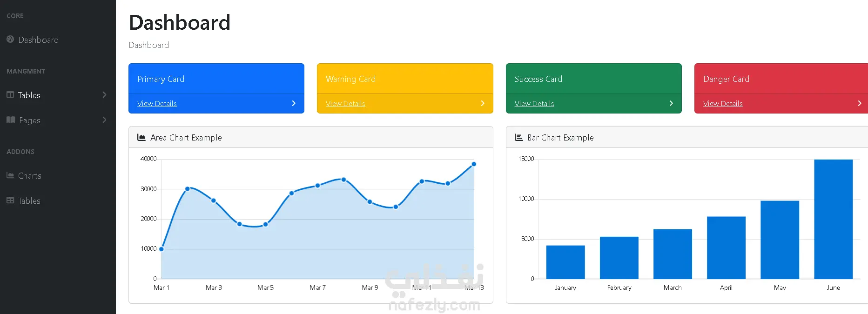Click the Charts area icon in sidebar
Screen dimensions: 868x314
click(x=10, y=175)
